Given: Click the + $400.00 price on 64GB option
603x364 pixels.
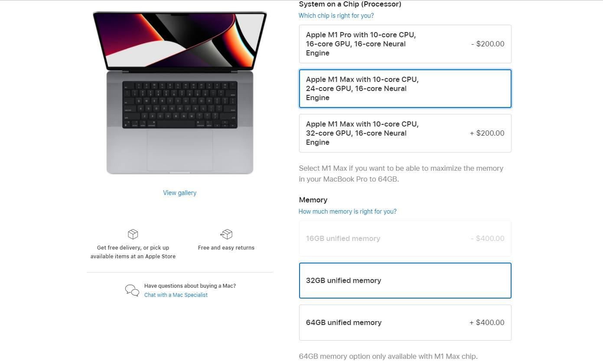Looking at the screenshot, I should point(487,322).
